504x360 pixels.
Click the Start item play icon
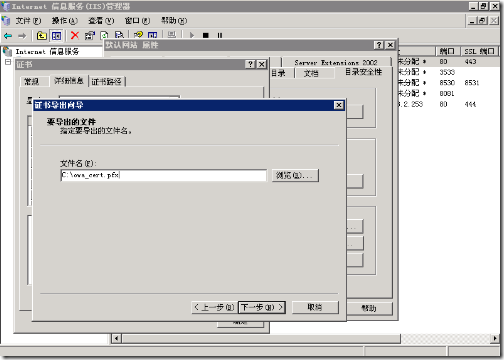tap(192, 35)
